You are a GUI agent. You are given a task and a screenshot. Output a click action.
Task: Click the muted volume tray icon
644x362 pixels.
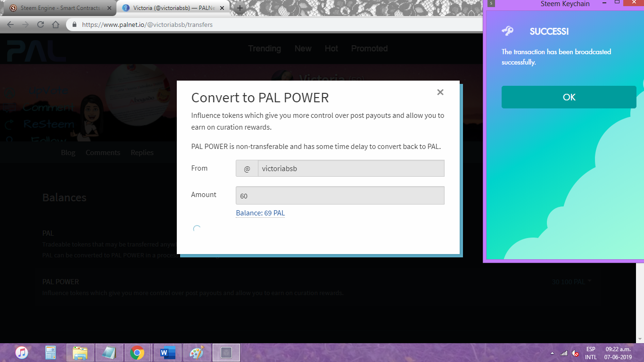coord(575,353)
